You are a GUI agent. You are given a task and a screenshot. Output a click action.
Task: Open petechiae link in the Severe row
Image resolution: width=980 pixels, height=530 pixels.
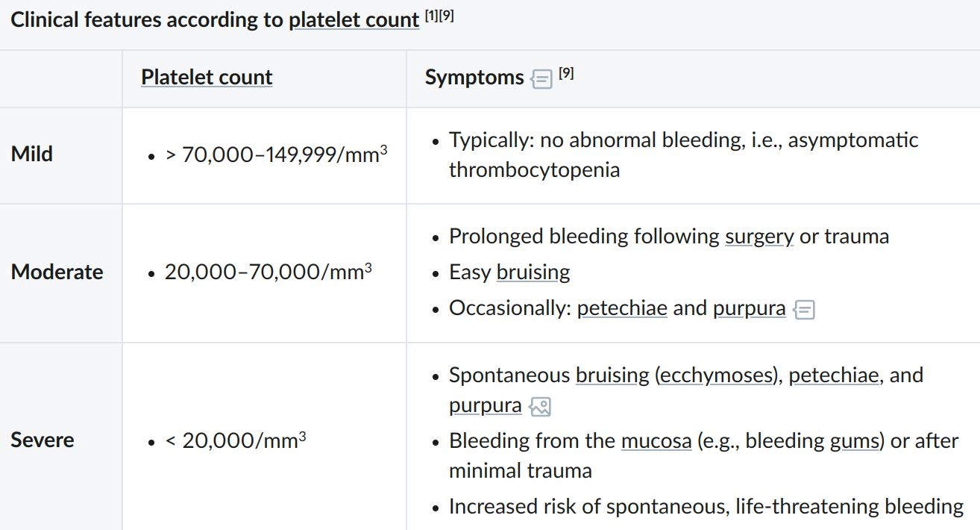(x=834, y=375)
